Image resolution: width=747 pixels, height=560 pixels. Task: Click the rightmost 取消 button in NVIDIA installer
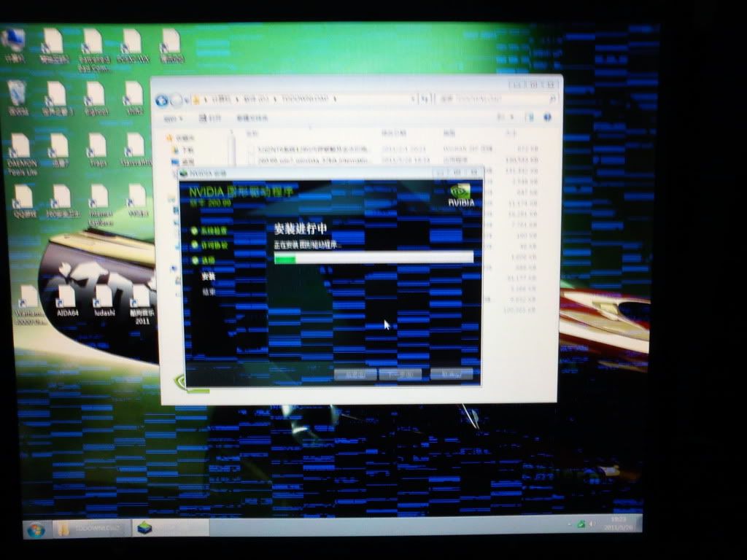(x=452, y=374)
